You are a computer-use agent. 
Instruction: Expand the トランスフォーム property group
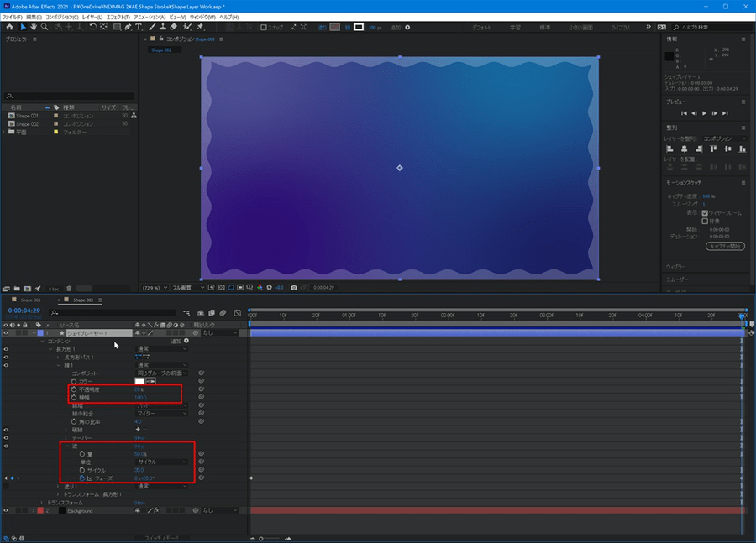(x=43, y=503)
